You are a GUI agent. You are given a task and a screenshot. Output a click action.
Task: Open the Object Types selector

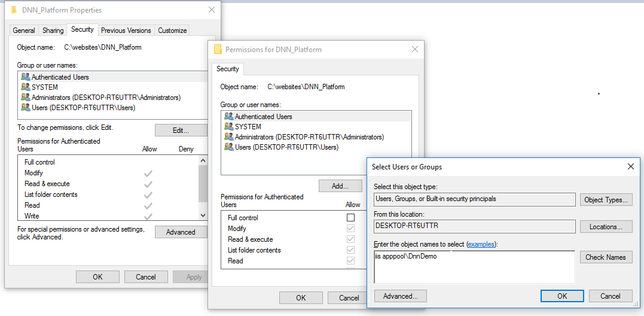pos(606,200)
